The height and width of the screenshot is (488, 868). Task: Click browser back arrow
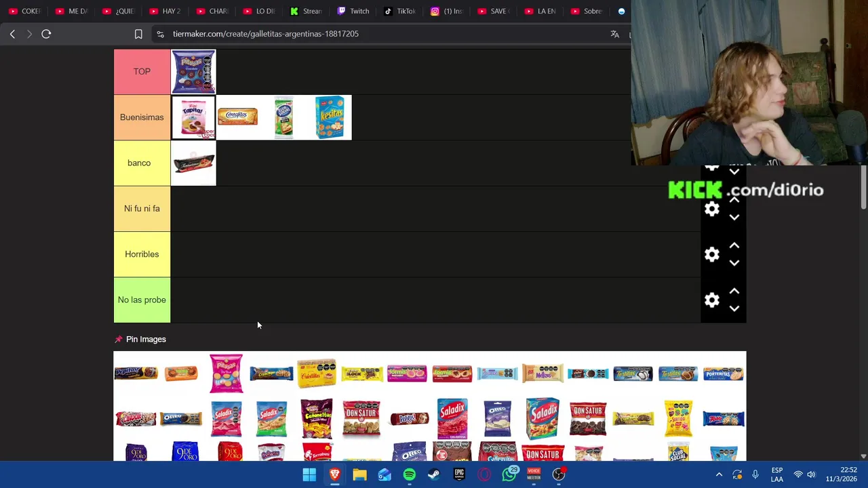coord(12,34)
